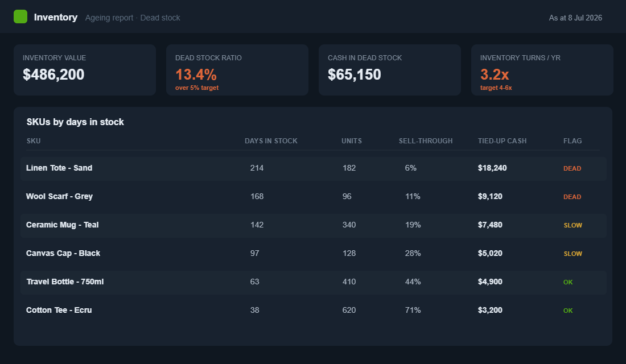Image resolution: width=626 pixels, height=364 pixels.
Task: Sort by Tied-Up Cash column header
Action: click(503, 141)
